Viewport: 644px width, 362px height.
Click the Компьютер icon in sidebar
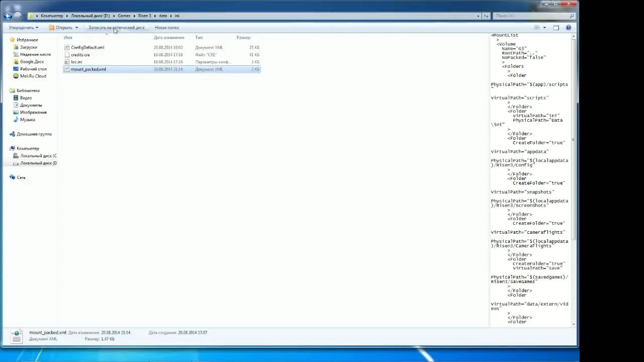pyautogui.click(x=13, y=149)
